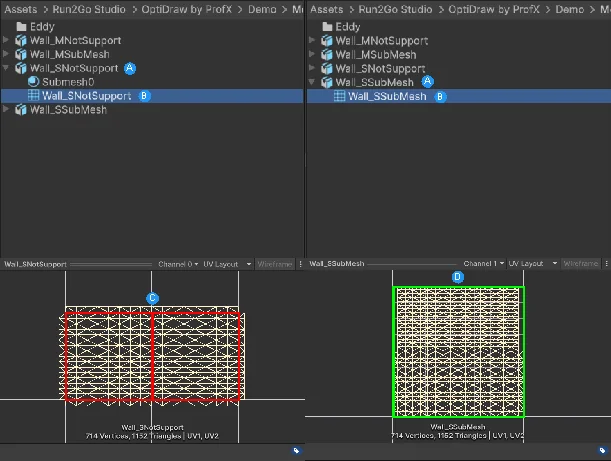
Task: Select expanded Wall_SNotSupport parent label, left panel
Action: pyautogui.click(x=74, y=68)
